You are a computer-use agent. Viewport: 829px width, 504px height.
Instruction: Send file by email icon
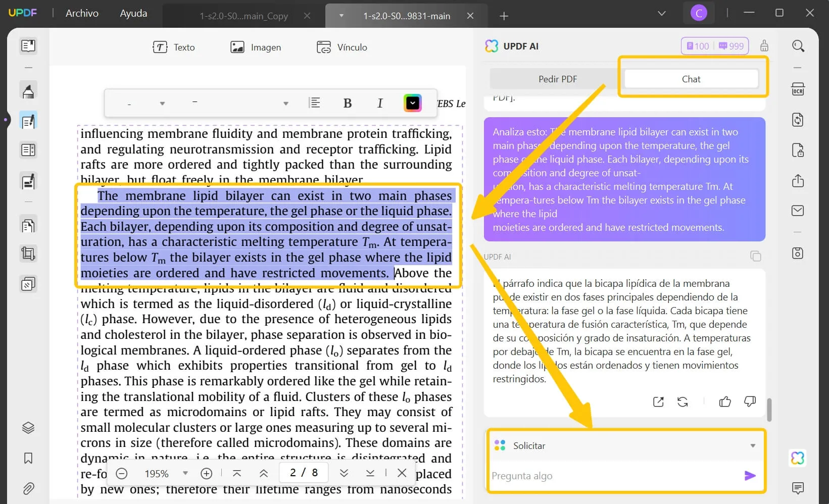point(798,211)
